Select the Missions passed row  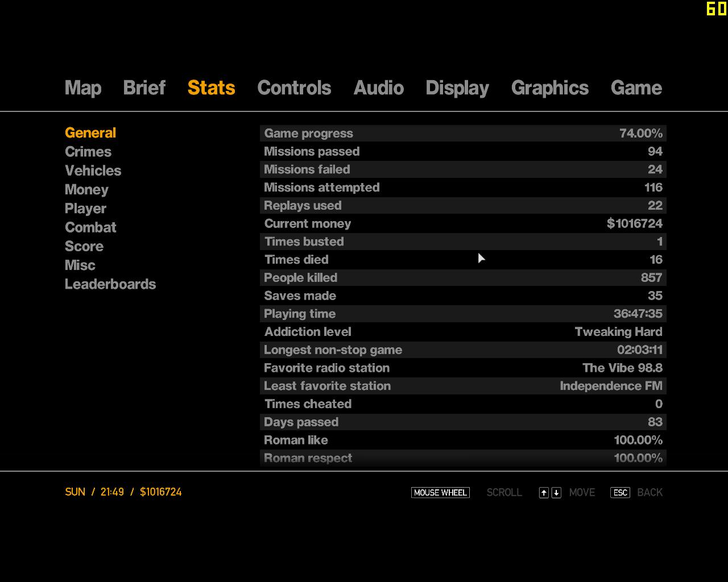[x=463, y=151]
